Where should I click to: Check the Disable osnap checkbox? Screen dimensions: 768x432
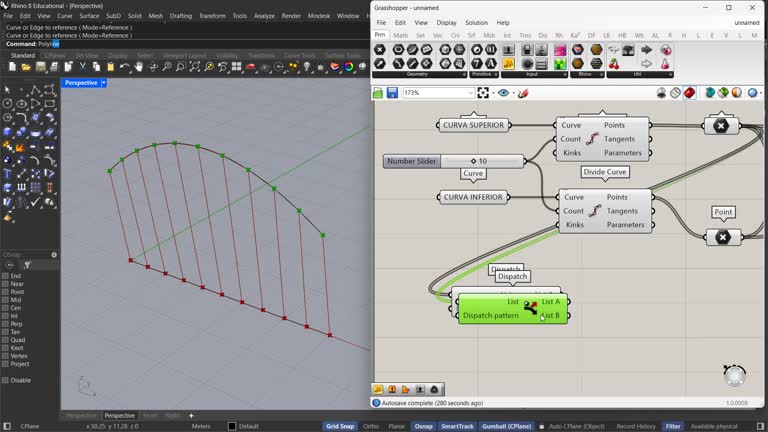coord(5,380)
